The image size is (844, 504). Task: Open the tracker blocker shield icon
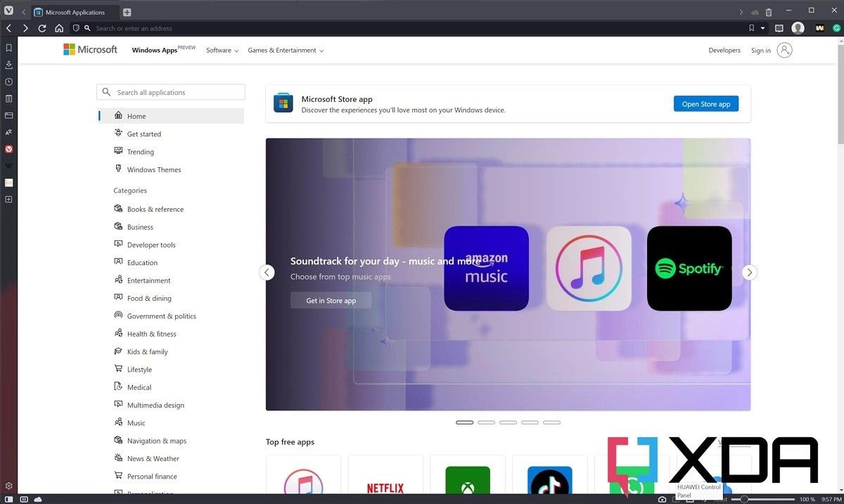pyautogui.click(x=76, y=28)
